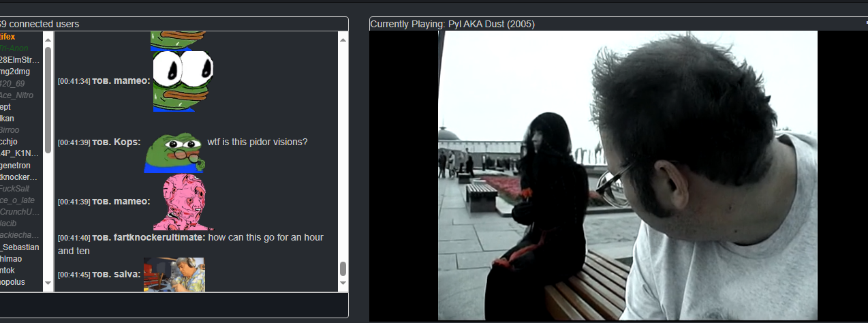This screenshot has width=868, height=323.
Task: Click 'mameo:' in the 00:41:39 message
Action: click(x=131, y=202)
